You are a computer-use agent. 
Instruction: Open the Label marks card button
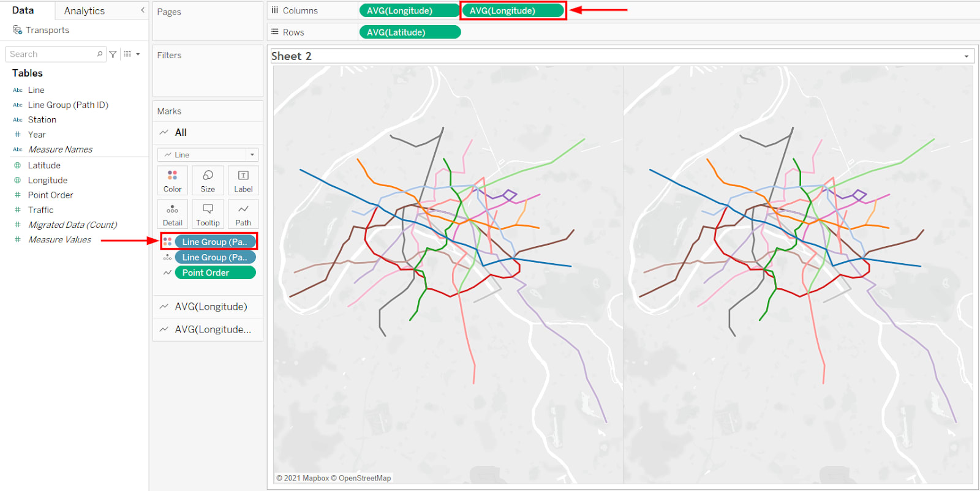243,181
